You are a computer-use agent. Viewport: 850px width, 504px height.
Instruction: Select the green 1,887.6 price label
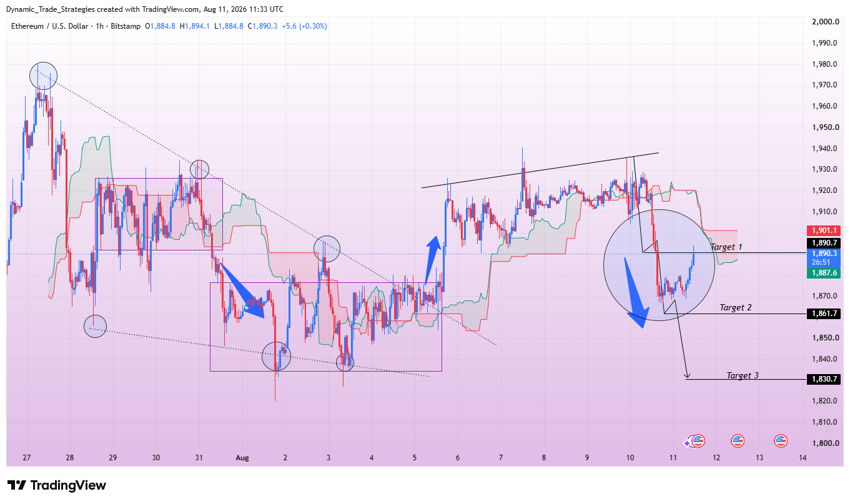pyautogui.click(x=825, y=273)
